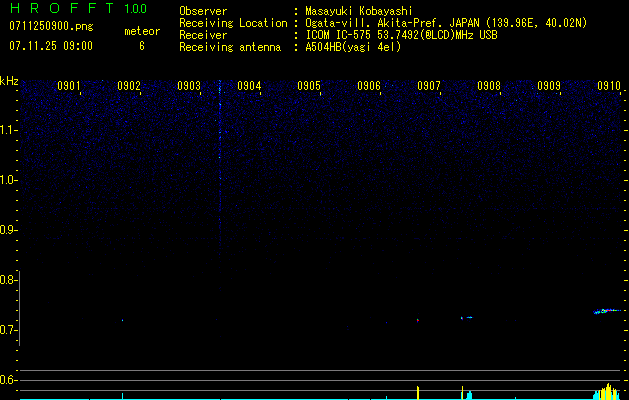Click the yellow intensity spike near 0907
Screen dimensions: 629x400
tap(418, 392)
